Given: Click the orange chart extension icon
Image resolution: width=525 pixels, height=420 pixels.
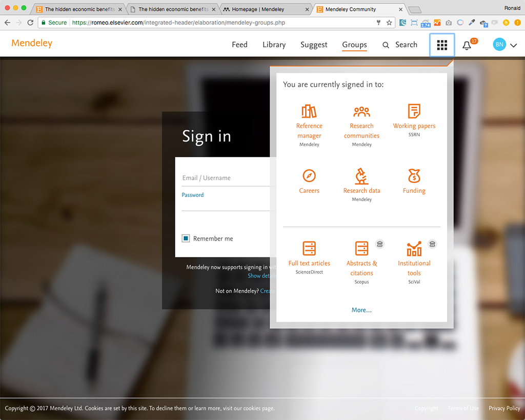Looking at the screenshot, I should [x=437, y=23].
